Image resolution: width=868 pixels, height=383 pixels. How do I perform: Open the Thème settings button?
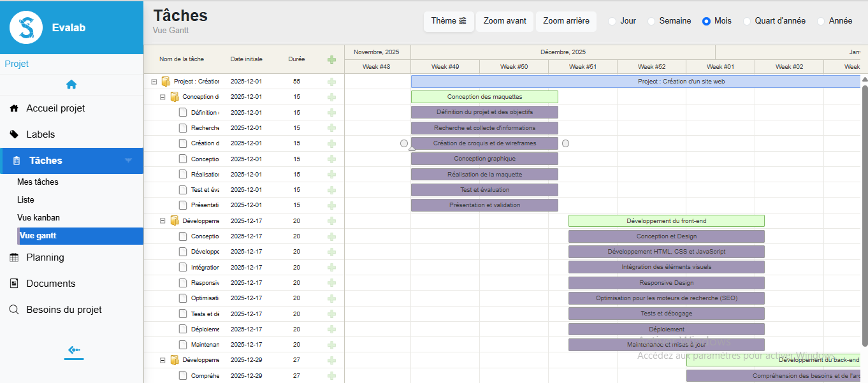(449, 21)
